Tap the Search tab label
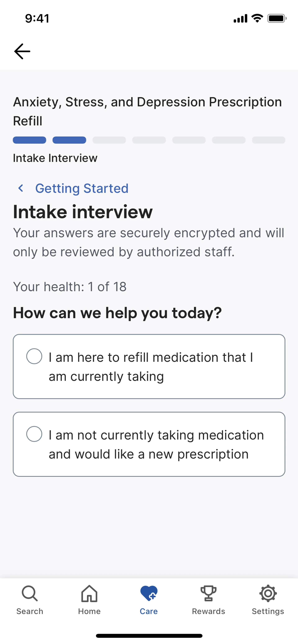This screenshot has width=298, height=644. [x=29, y=611]
